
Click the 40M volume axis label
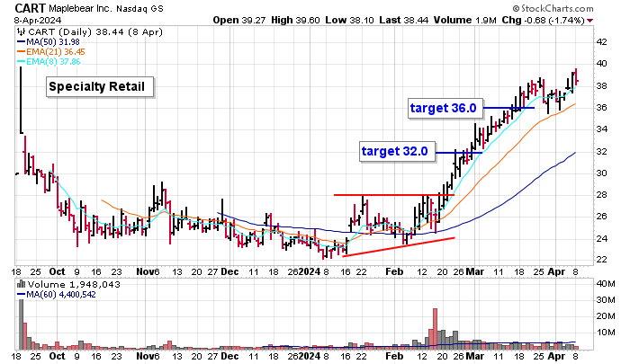(606, 284)
